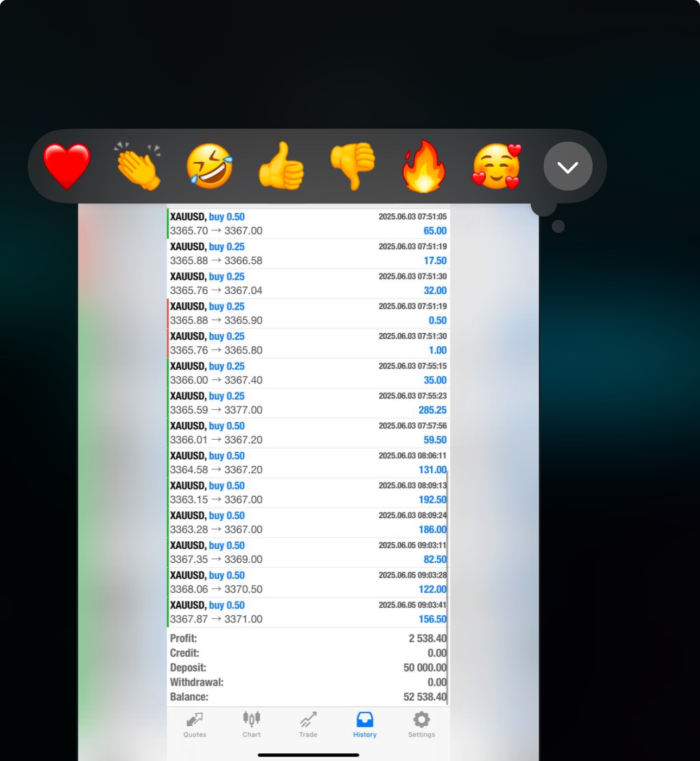Open the Chart tab icon
Viewport: 700px width, 761px height.
click(252, 719)
